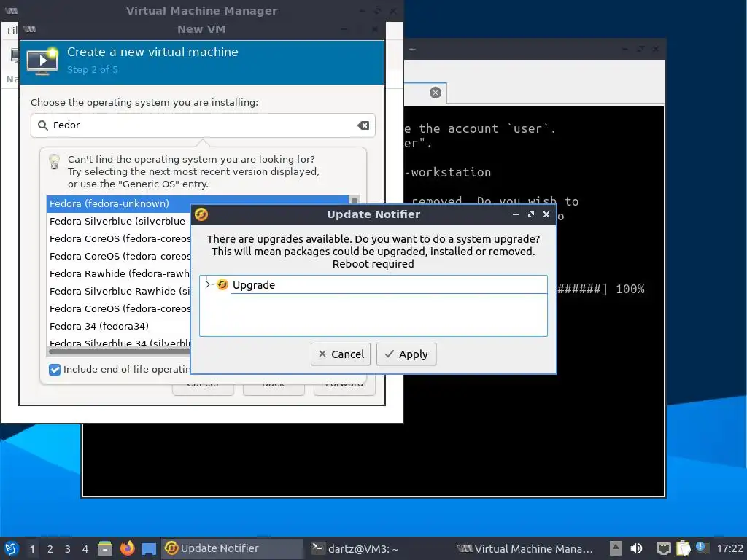Launch Firefox from taskbar
The width and height of the screenshot is (747, 560).
[127, 548]
